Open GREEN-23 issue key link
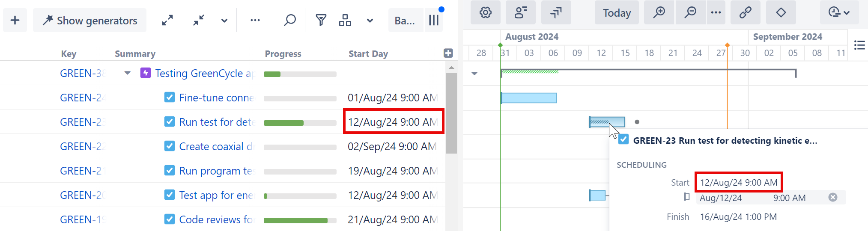This screenshot has width=868, height=231. (x=82, y=122)
